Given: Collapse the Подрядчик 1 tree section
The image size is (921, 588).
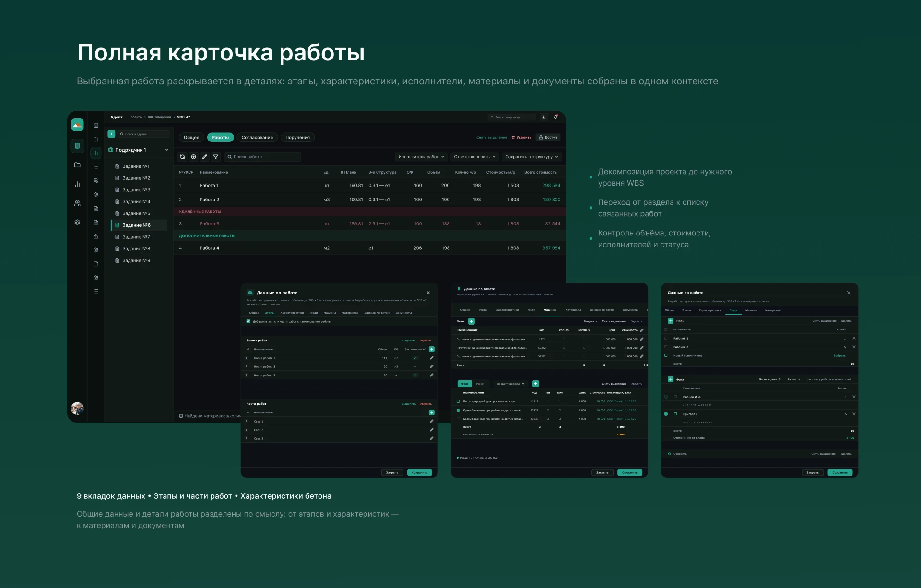Looking at the screenshot, I should coord(166,150).
